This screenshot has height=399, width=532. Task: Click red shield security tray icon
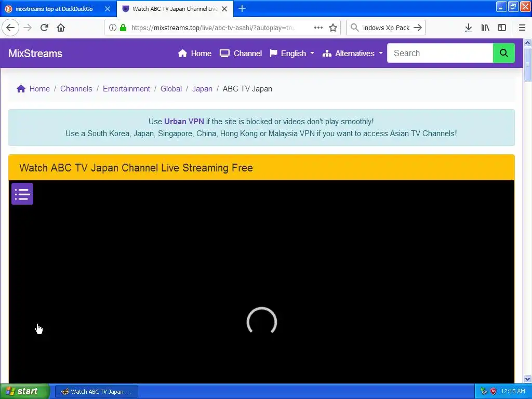pyautogui.click(x=494, y=391)
